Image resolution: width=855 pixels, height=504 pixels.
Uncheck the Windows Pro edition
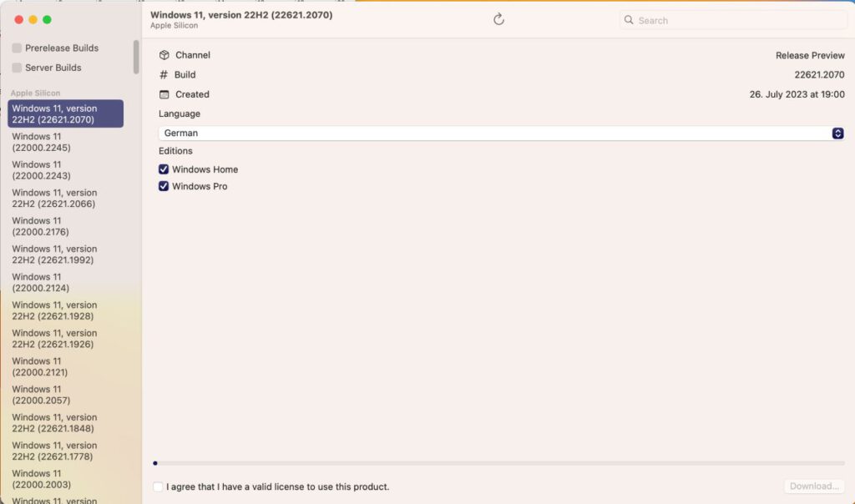click(x=164, y=186)
